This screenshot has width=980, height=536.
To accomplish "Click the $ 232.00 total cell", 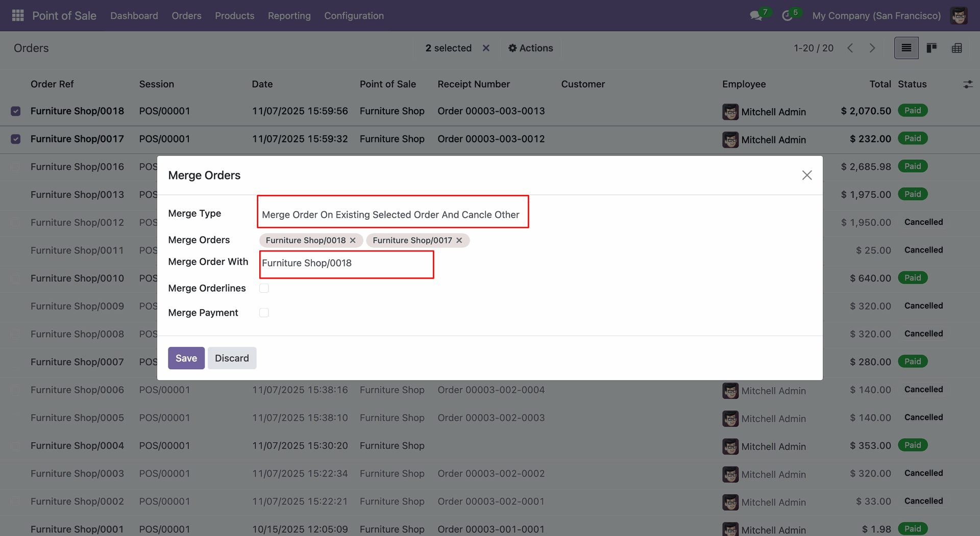I will [870, 139].
